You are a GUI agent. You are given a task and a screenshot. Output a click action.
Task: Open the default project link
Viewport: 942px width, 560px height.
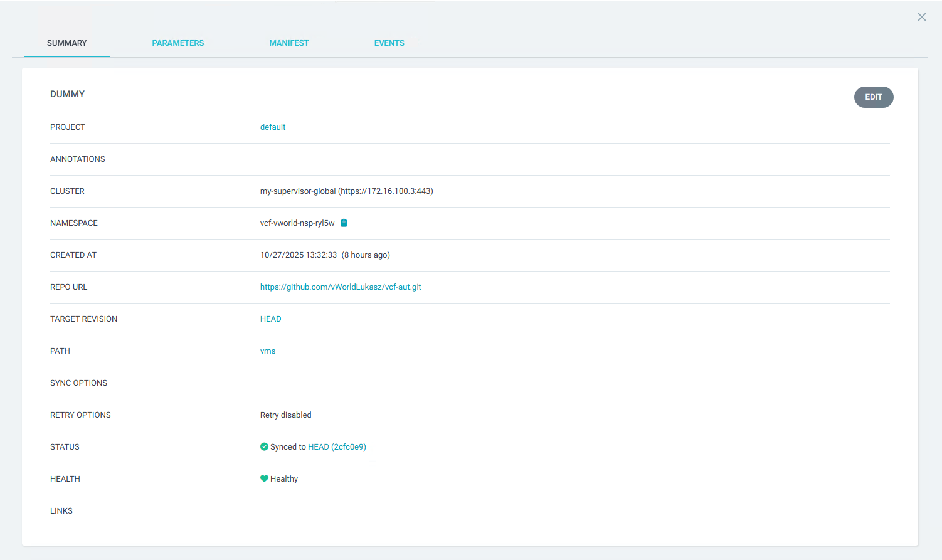coord(273,127)
